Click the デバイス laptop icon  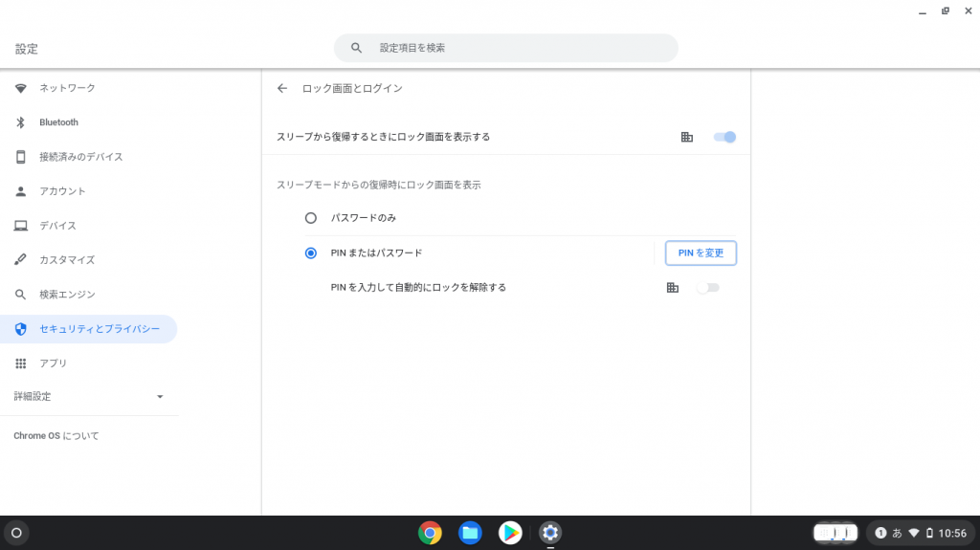(21, 226)
